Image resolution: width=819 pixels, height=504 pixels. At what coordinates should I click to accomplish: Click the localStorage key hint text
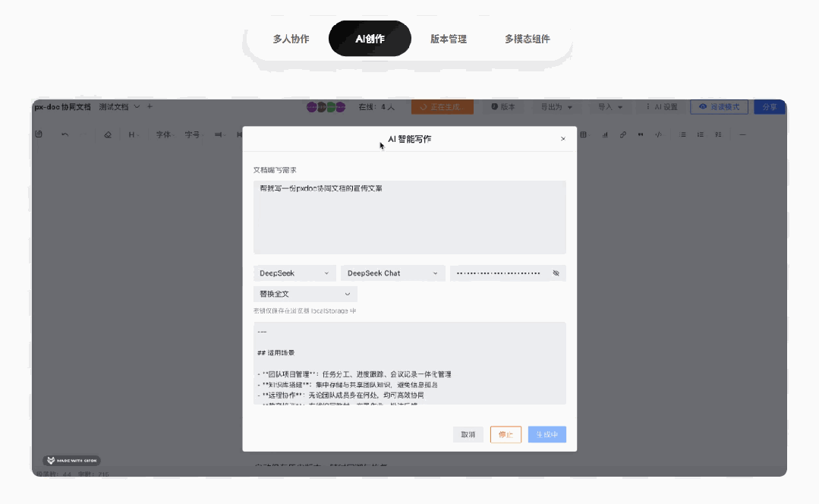click(304, 310)
